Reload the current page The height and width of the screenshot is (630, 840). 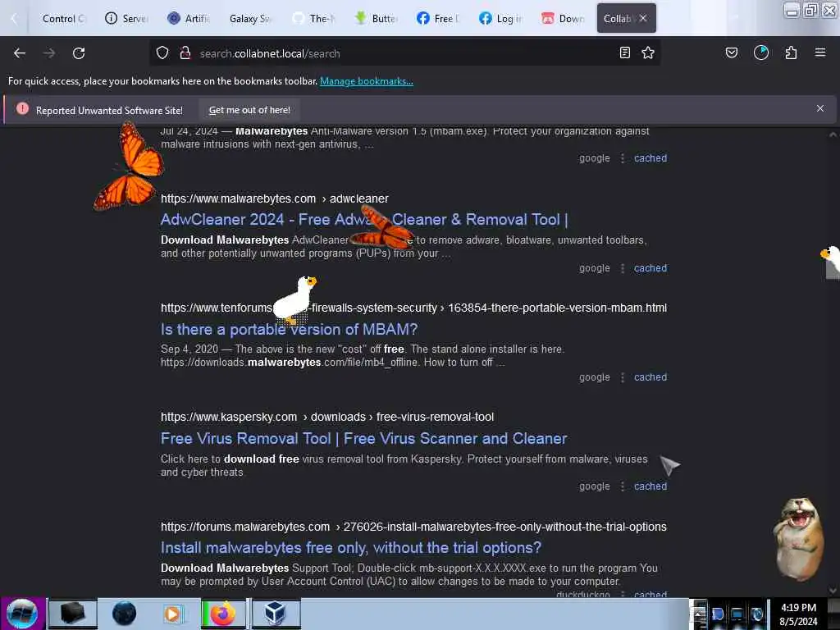click(79, 53)
